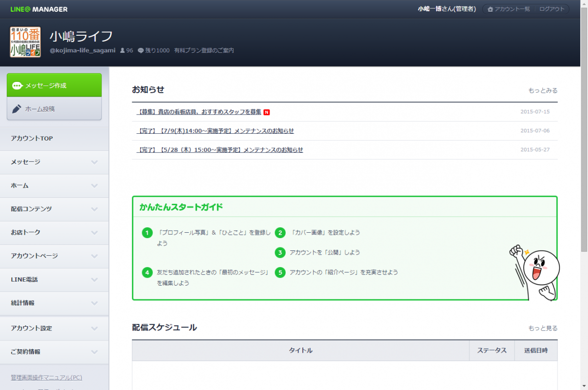Open the アカウント一覧 link
588x390 pixels.
pyautogui.click(x=509, y=9)
